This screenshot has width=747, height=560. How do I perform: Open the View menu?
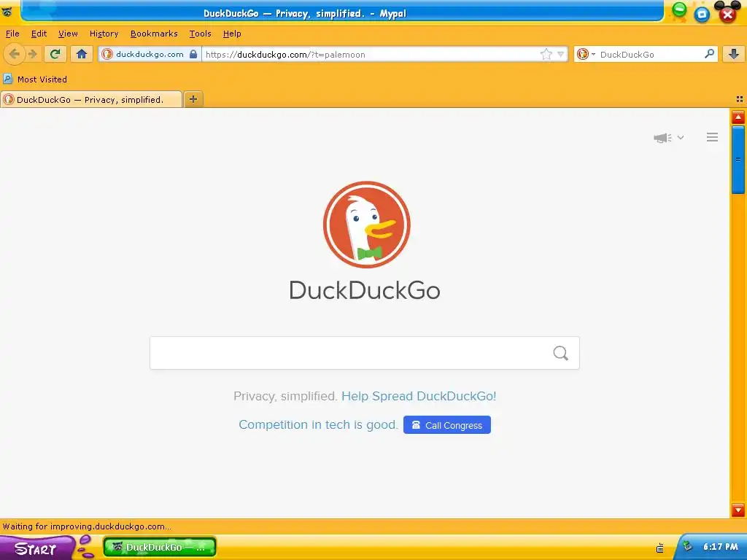68,34
